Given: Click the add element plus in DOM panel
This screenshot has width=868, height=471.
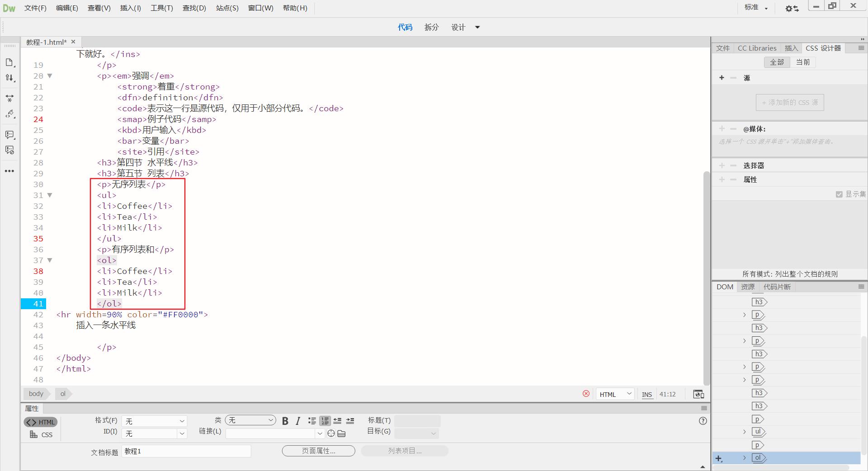Looking at the screenshot, I should coord(719,458).
